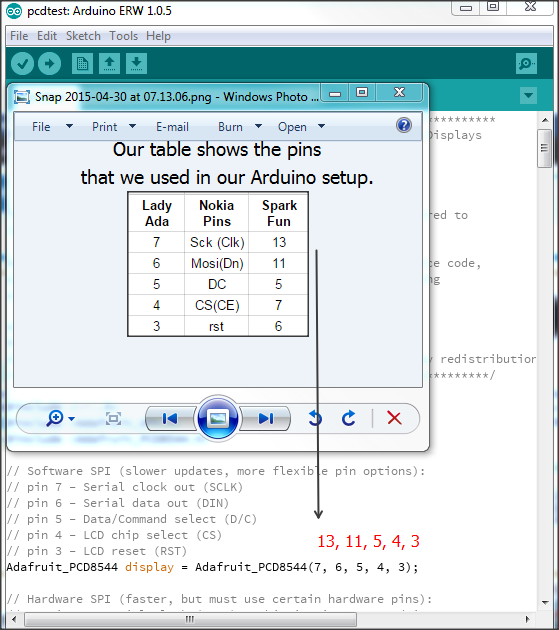
Task: Open the Photo Viewer Open menu
Action: [x=292, y=127]
